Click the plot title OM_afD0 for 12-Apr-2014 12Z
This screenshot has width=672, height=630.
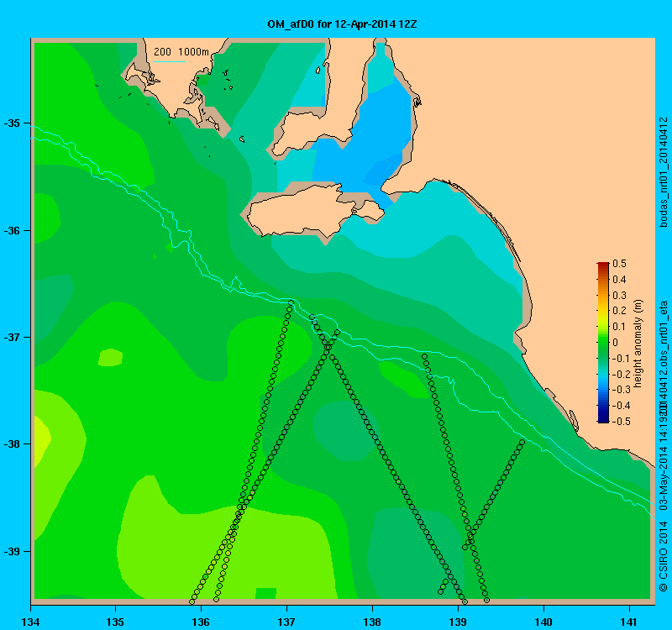tap(342, 24)
